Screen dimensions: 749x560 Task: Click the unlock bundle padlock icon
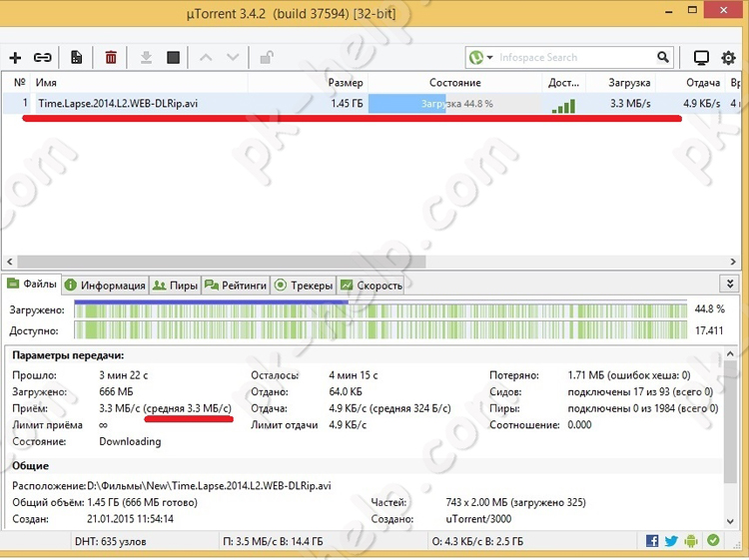pyautogui.click(x=267, y=58)
